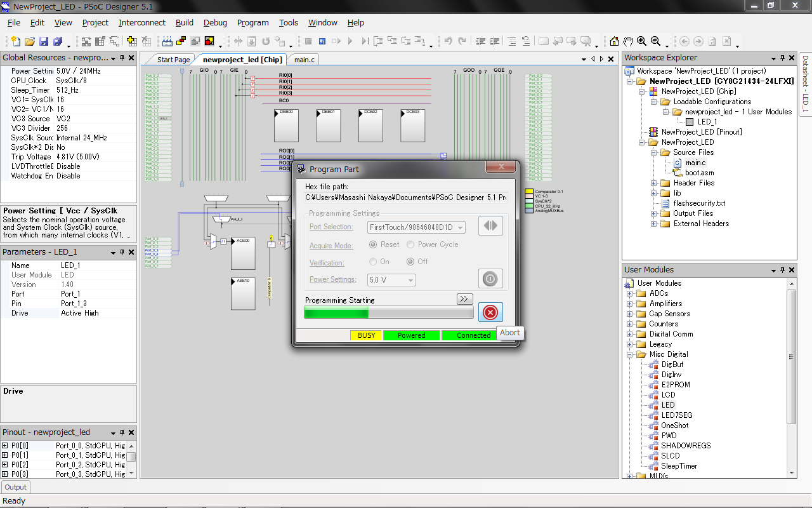Click the Power Settings label link
The width and height of the screenshot is (812, 508).
pyautogui.click(x=332, y=279)
